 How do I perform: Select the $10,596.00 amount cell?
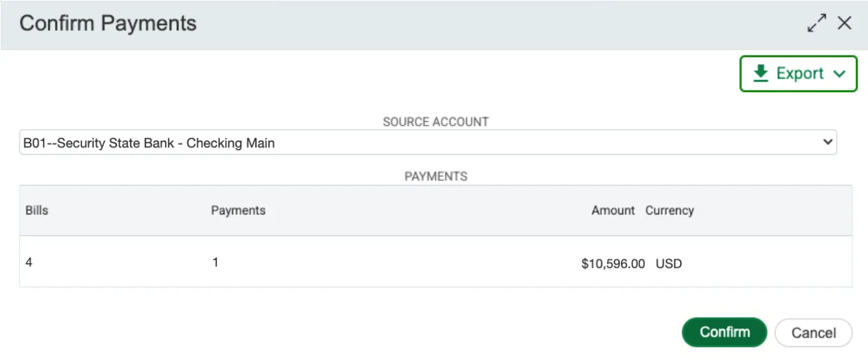(613, 263)
